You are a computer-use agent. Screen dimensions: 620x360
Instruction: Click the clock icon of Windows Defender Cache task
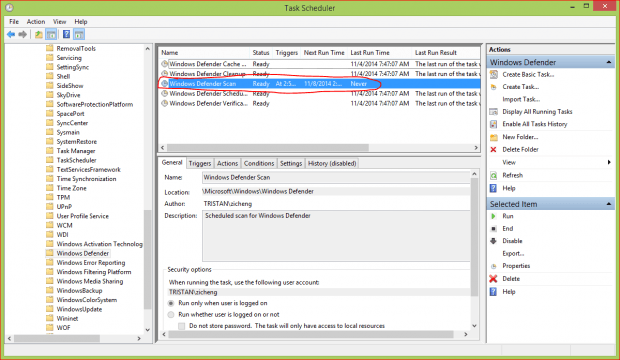coord(164,64)
